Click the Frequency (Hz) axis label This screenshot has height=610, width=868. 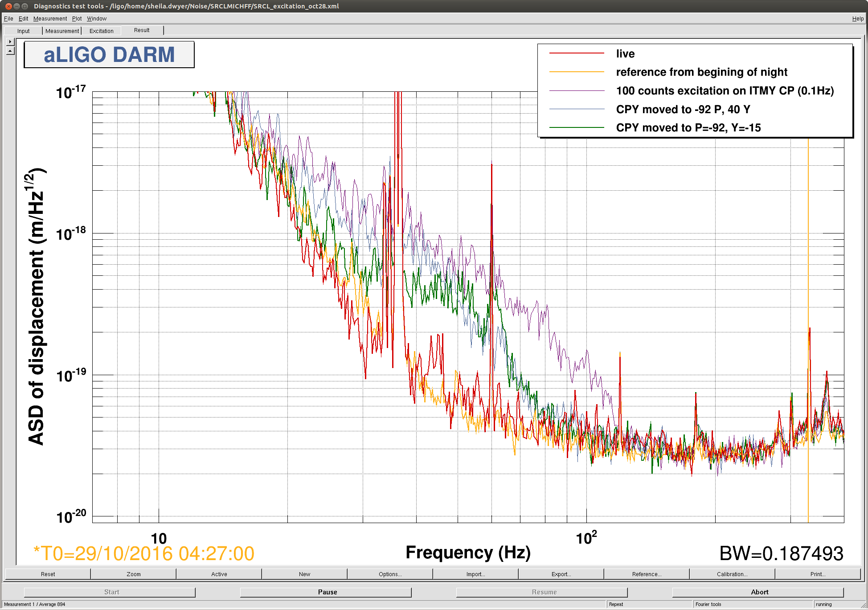pos(468,553)
